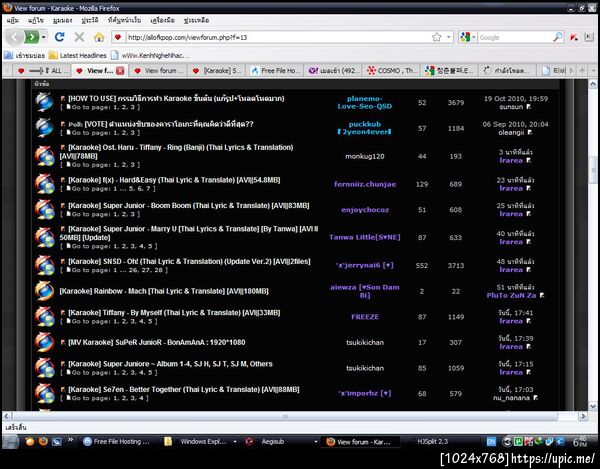Click the EN language indicator in tray
The width and height of the screenshot is (600, 469).
[491, 442]
